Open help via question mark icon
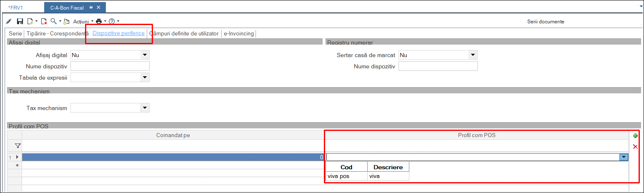 tap(112, 21)
